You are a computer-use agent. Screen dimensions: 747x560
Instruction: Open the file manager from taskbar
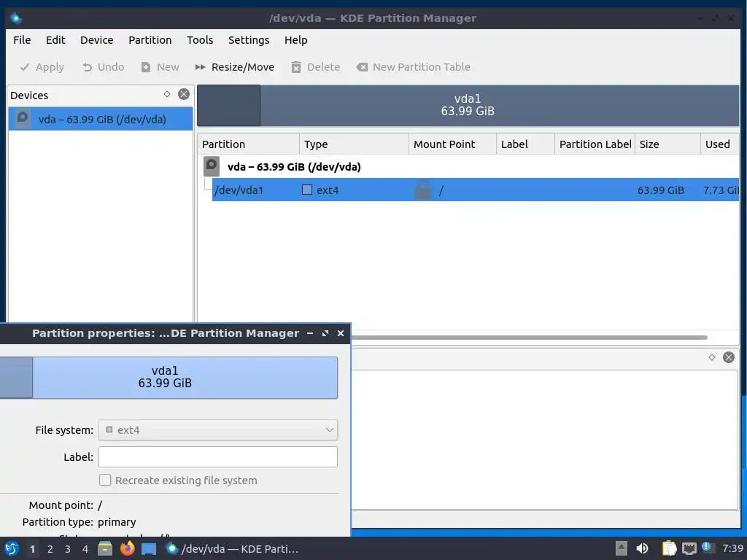pyautogui.click(x=105, y=548)
